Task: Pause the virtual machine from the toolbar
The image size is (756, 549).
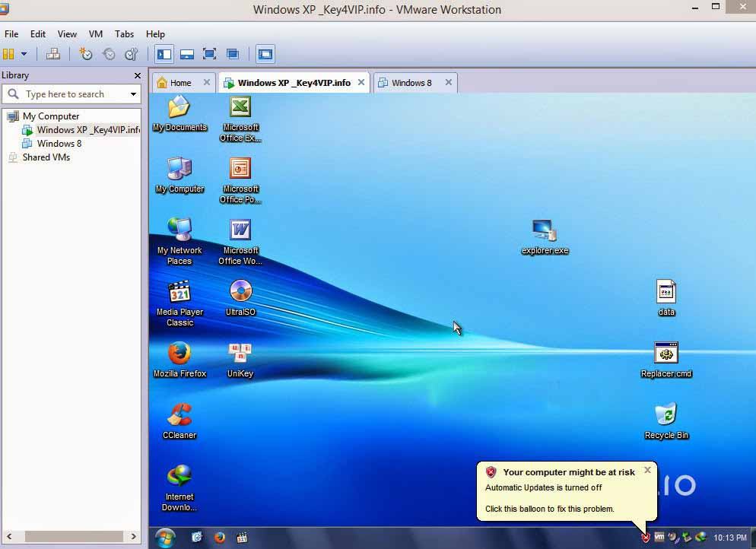Action: (8, 54)
